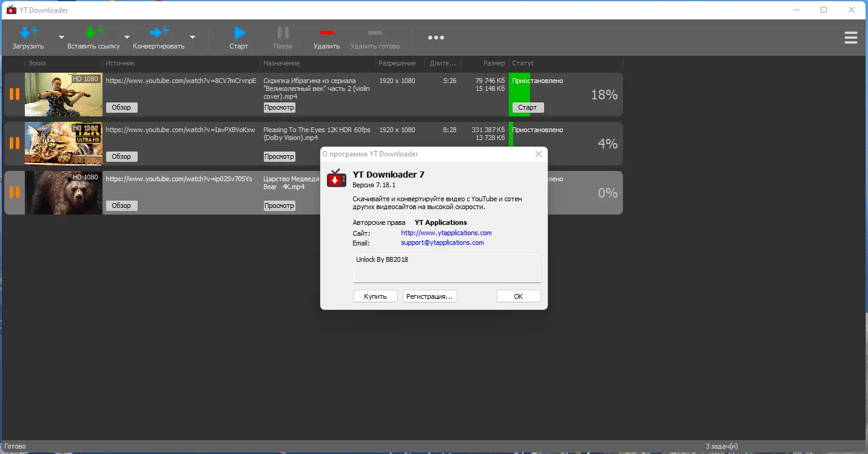Click the Конвертировать convert icon
Screen dimensions: 868x454
coord(159,33)
